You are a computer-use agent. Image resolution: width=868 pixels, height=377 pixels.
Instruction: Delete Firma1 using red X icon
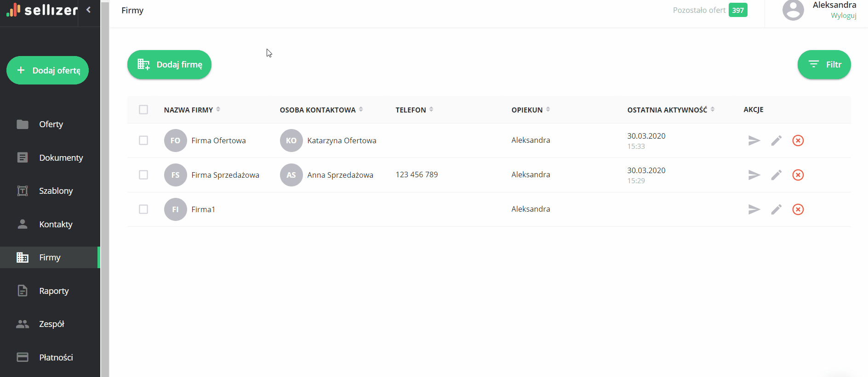798,209
